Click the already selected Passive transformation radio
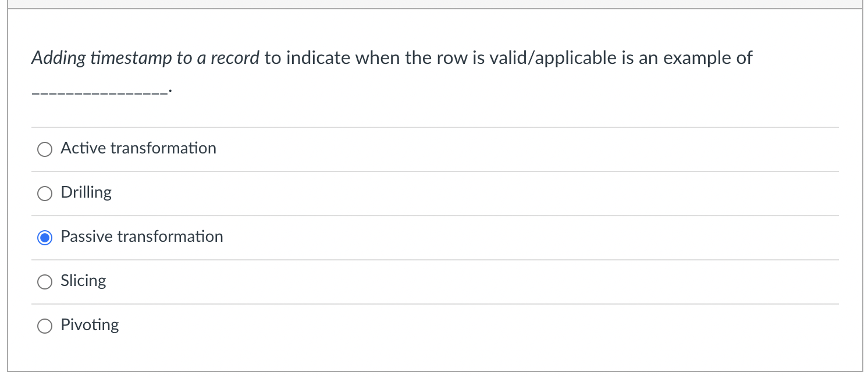 pos(45,237)
